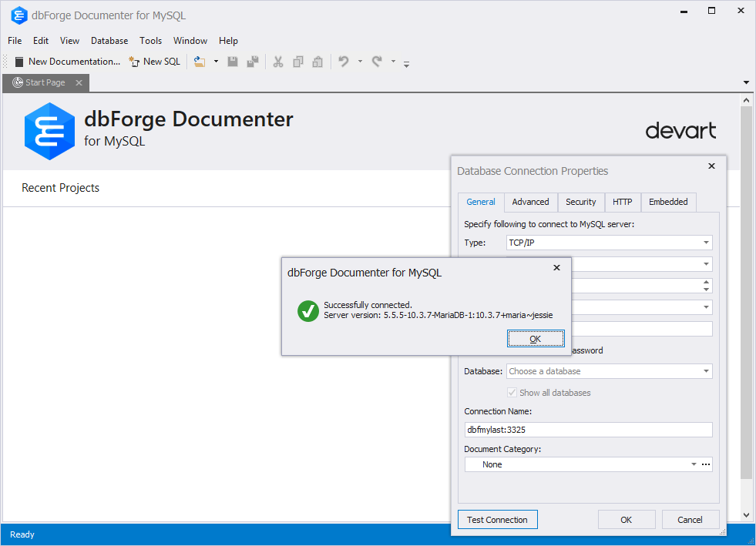Open the View menu
Screen dimensions: 756x546
[x=70, y=41]
